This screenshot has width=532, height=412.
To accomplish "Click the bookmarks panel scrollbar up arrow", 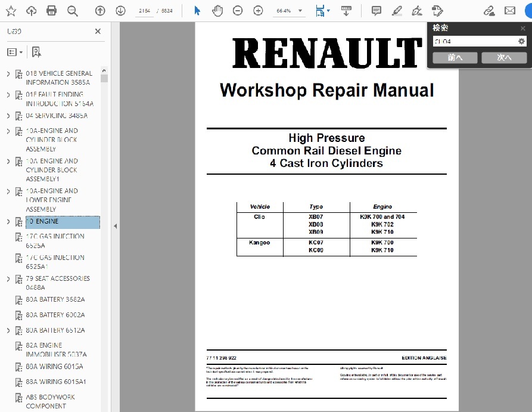I will click(104, 70).
